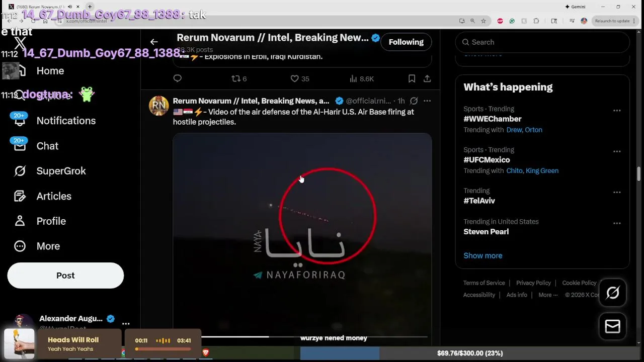Open the Steven Pearl trending topic
Screen dimensions: 644x362
pyautogui.click(x=486, y=231)
